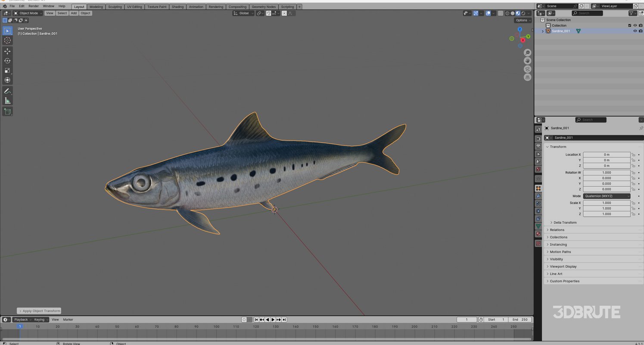Click the Apply Object Transform button
The height and width of the screenshot is (345, 644).
coord(39,310)
